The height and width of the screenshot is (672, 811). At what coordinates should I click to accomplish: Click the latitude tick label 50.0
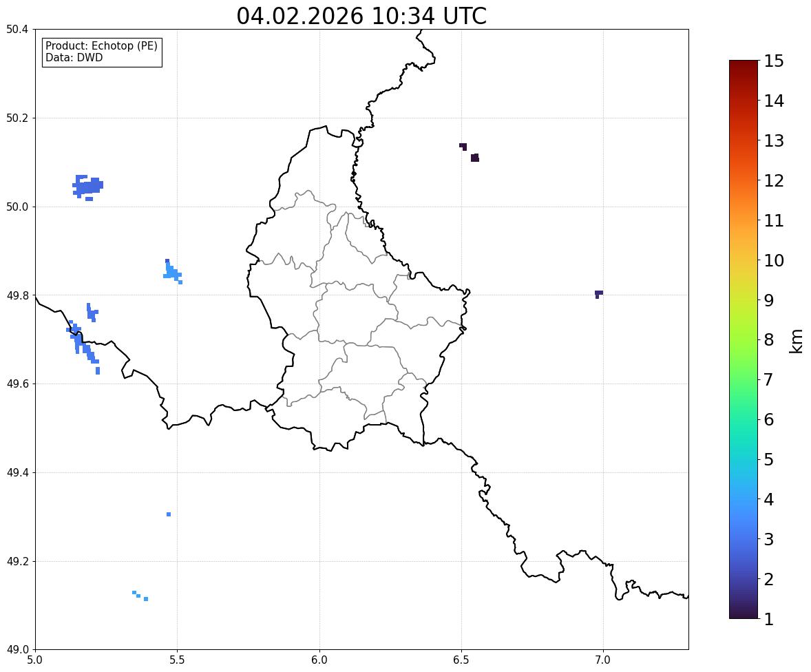pyautogui.click(x=17, y=207)
